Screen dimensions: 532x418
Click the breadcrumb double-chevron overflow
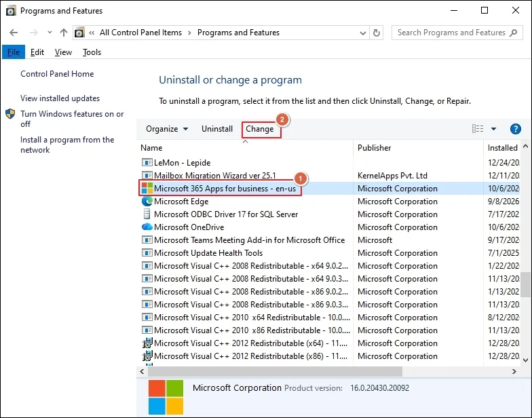pyautogui.click(x=92, y=33)
